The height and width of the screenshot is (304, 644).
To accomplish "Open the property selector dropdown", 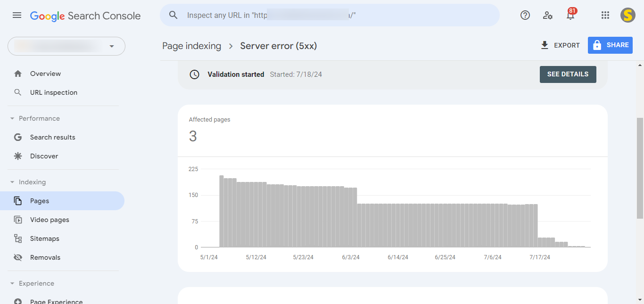I will coord(66,46).
